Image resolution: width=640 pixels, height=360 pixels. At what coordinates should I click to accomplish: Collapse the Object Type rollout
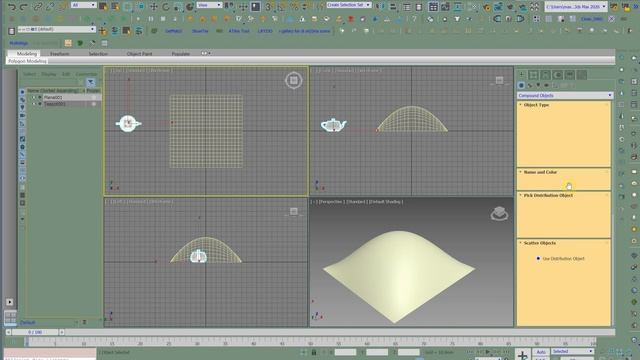click(564, 105)
